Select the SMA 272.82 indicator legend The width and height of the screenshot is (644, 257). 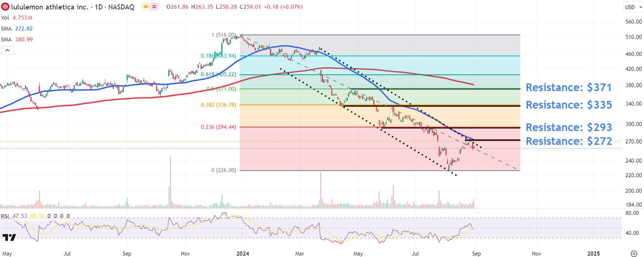[x=17, y=28]
